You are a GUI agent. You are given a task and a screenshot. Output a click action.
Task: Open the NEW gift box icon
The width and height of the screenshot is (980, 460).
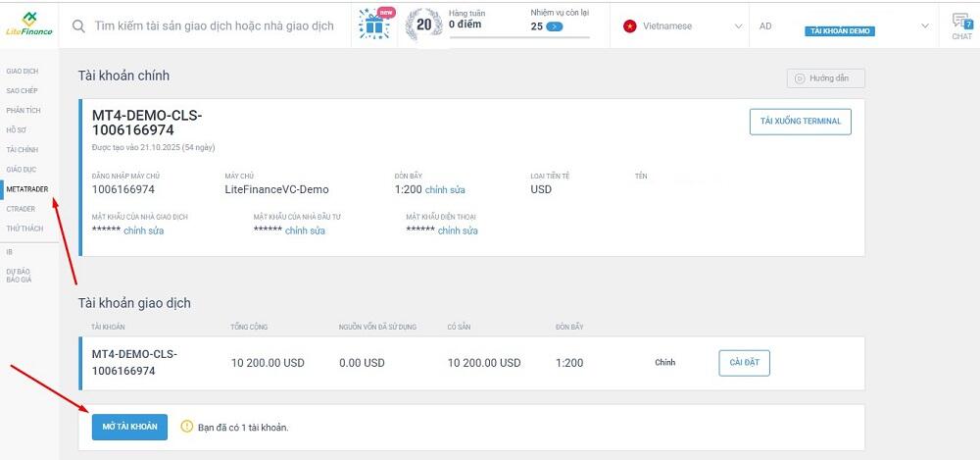click(x=375, y=24)
